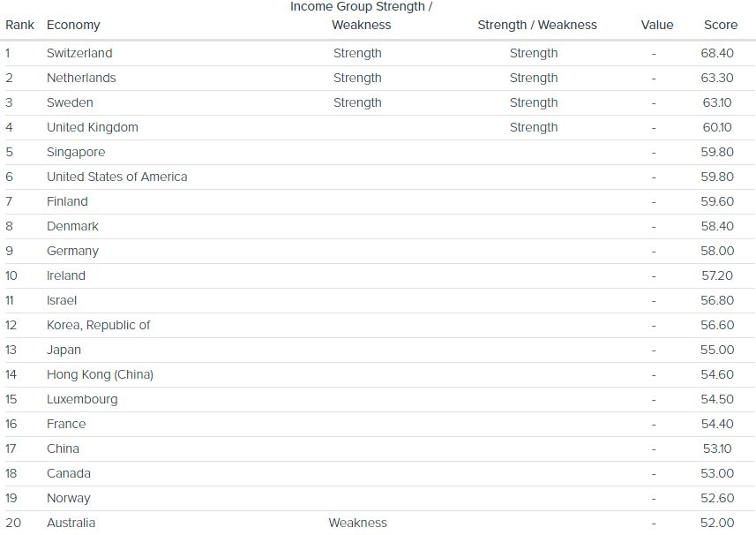Select Luxembourg in the economy column
The height and width of the screenshot is (535, 756).
coord(82,399)
